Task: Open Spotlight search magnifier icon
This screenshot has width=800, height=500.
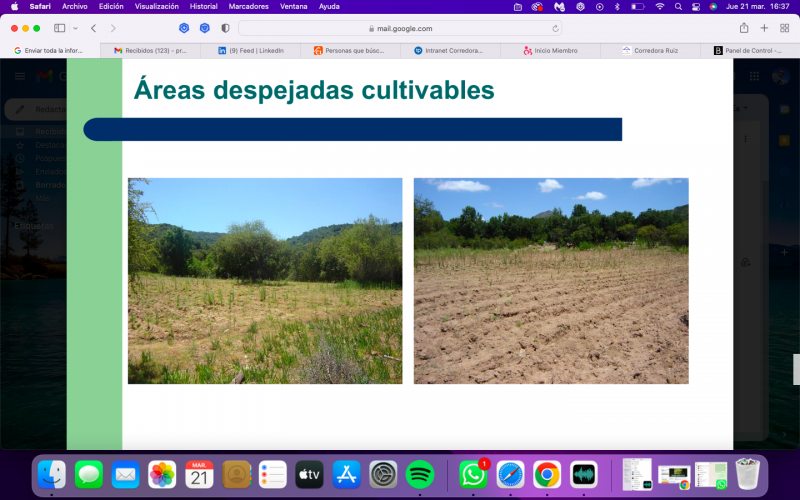Action: [x=678, y=7]
